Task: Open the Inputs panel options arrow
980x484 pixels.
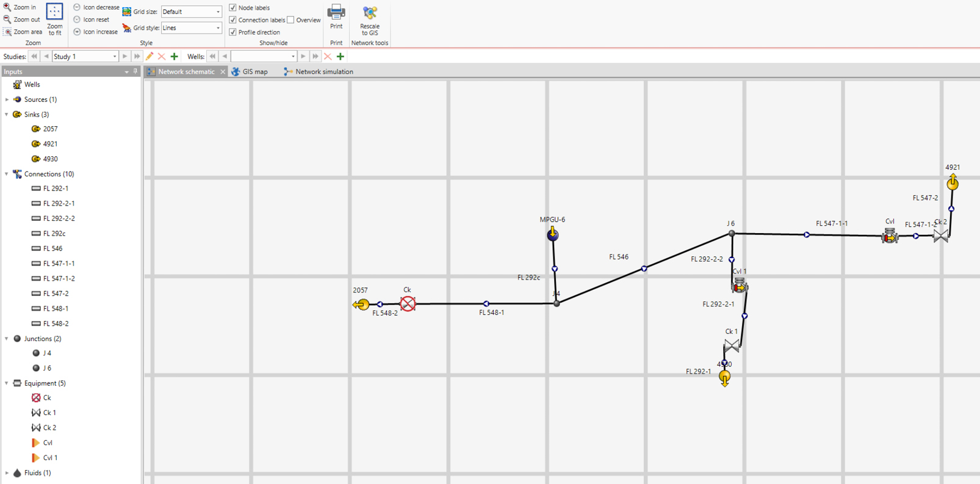Action: pyautogui.click(x=126, y=72)
